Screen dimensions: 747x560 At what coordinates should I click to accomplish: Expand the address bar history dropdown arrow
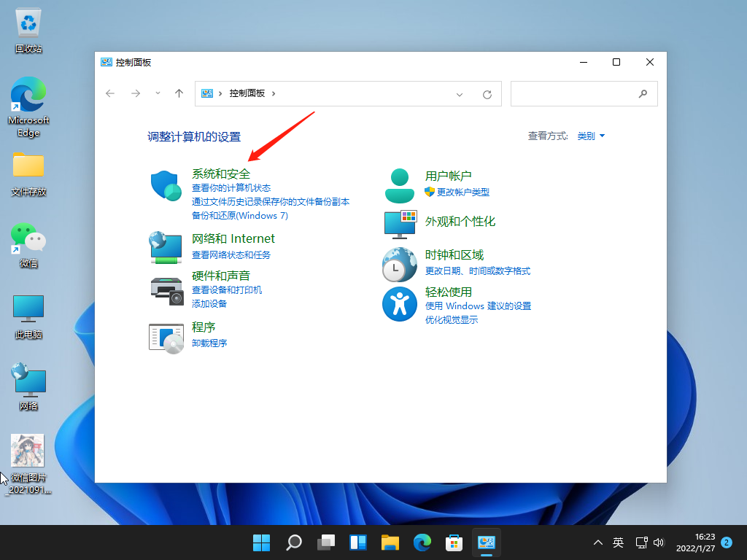[460, 93]
